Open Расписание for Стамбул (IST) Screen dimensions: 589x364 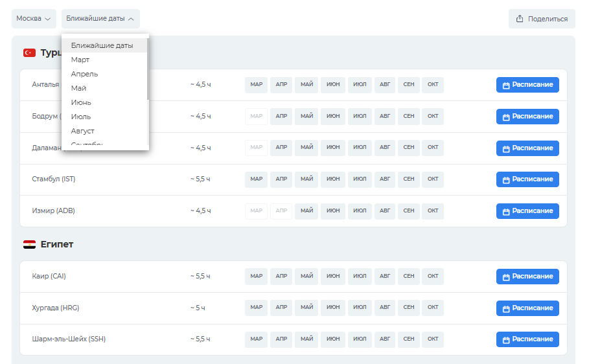click(527, 179)
